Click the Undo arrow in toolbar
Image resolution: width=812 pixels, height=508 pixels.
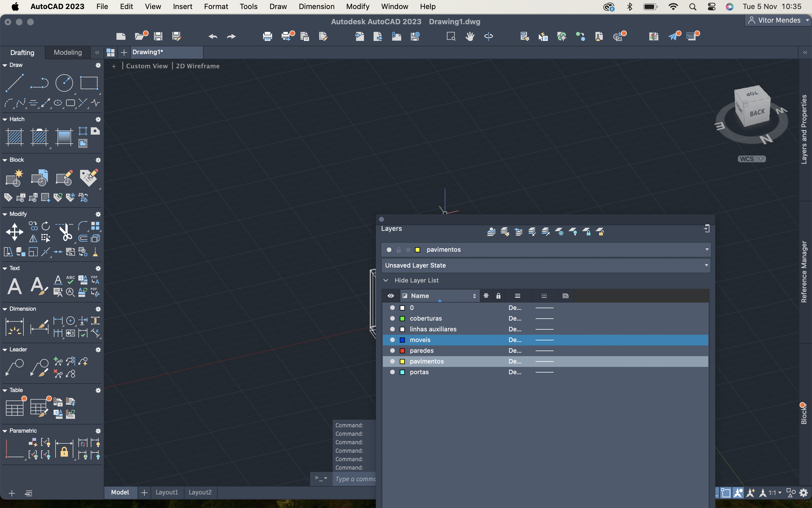(213, 36)
